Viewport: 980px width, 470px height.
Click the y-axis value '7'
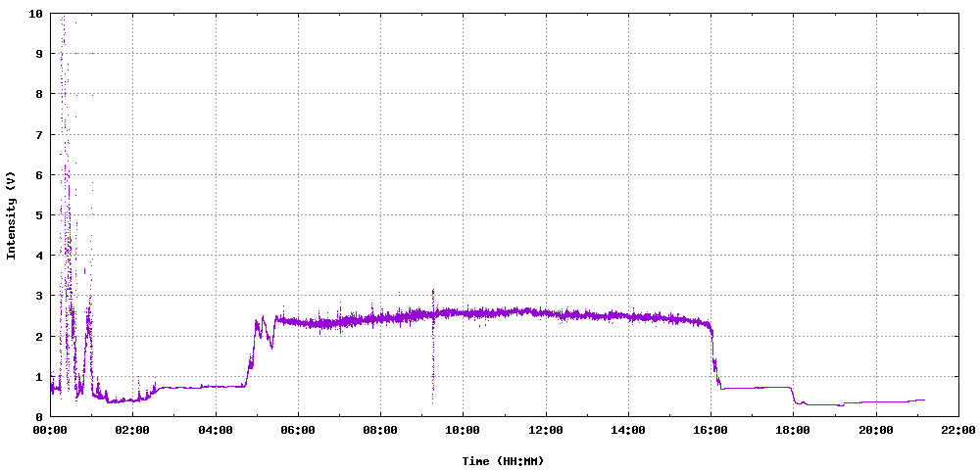point(40,134)
